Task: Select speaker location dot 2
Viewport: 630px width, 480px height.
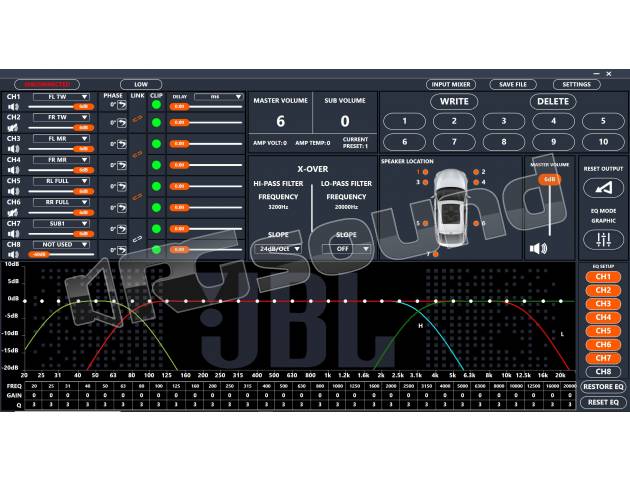Action: [476, 172]
